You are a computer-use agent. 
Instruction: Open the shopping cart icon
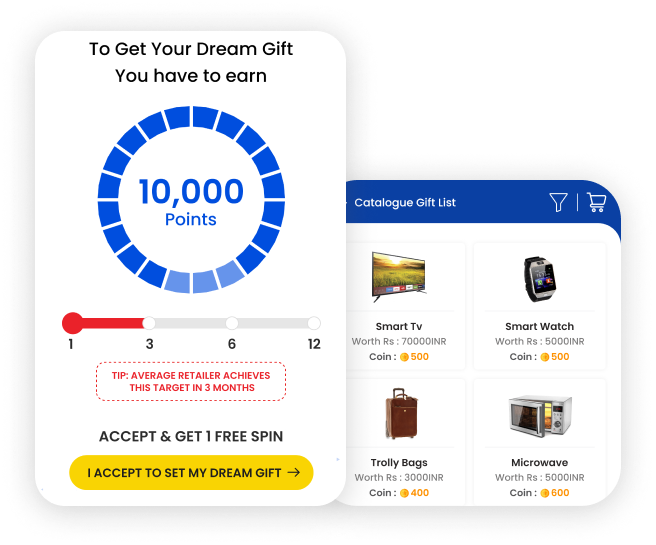[x=596, y=202]
